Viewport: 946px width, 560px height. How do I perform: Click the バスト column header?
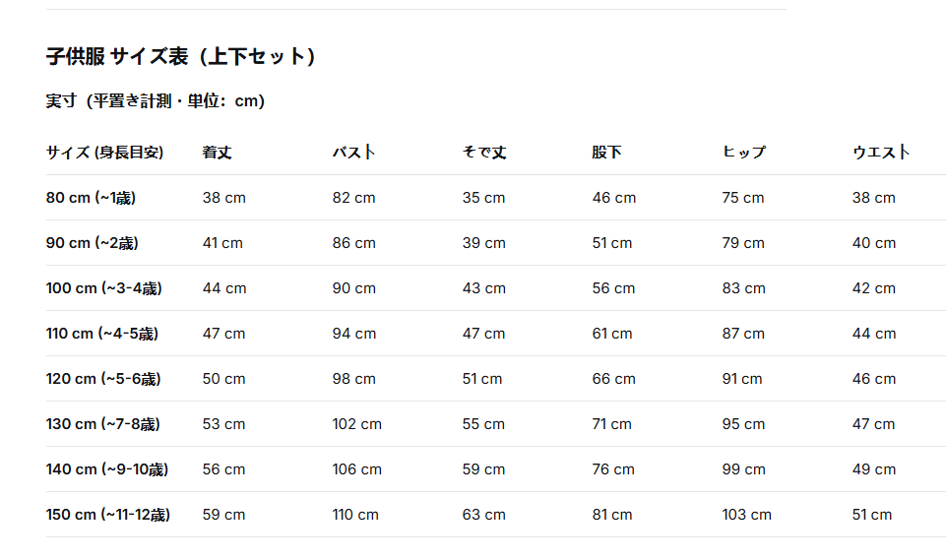[353, 153]
